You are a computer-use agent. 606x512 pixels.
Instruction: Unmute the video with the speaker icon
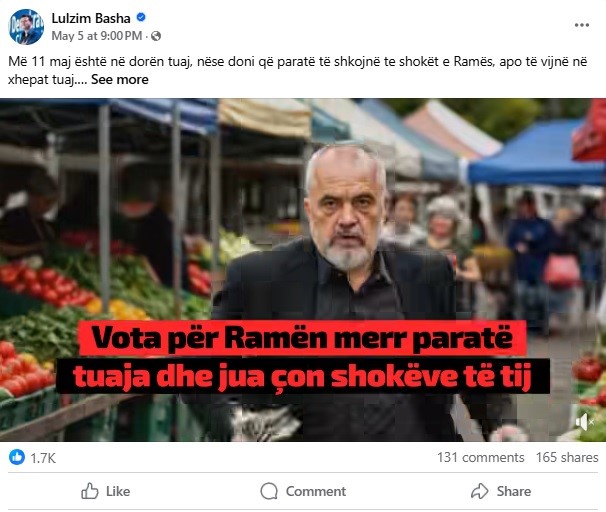585,422
